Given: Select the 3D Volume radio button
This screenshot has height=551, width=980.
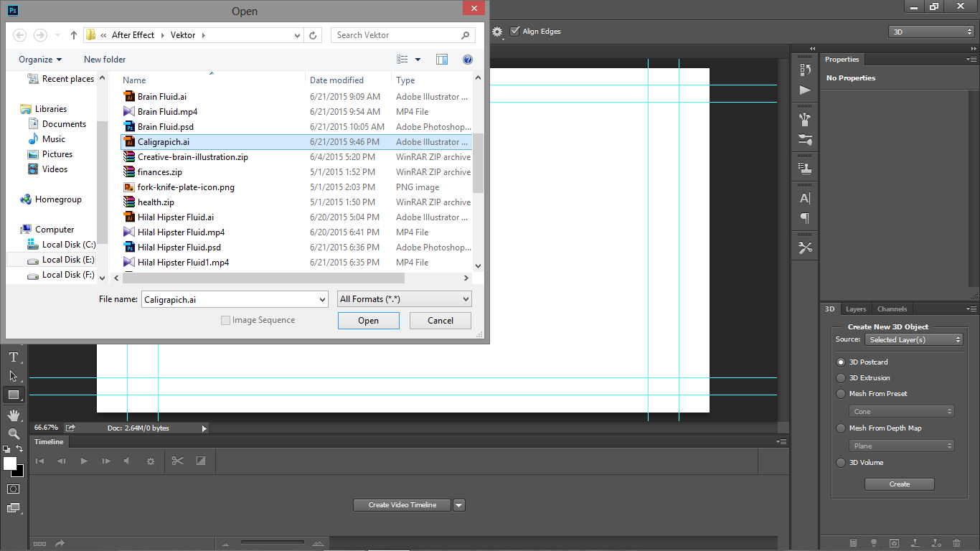Looking at the screenshot, I should (841, 463).
